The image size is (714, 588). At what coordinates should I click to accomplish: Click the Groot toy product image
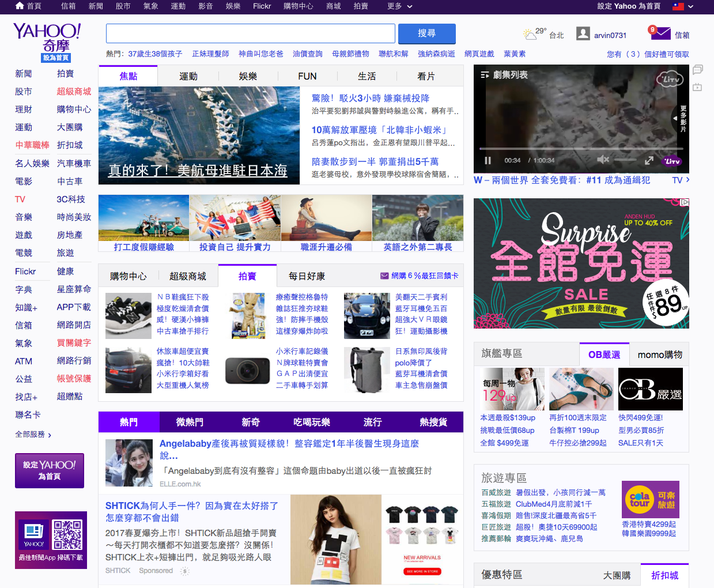click(x=248, y=315)
